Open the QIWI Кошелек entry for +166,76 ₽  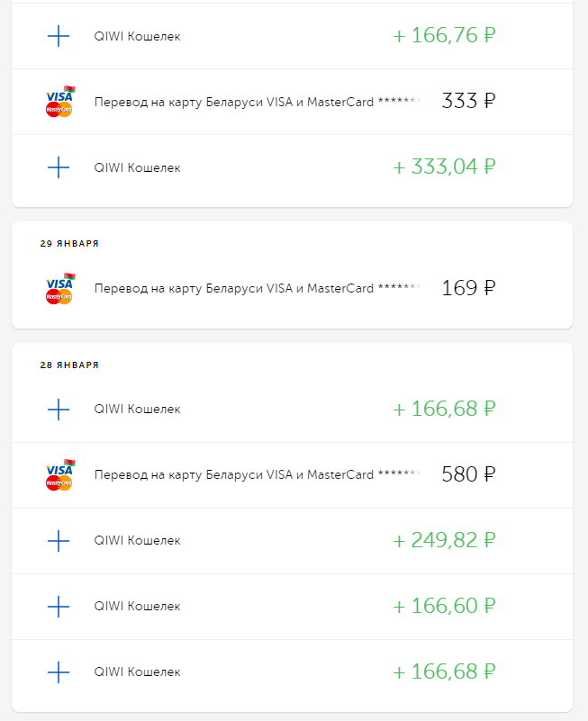coord(137,37)
